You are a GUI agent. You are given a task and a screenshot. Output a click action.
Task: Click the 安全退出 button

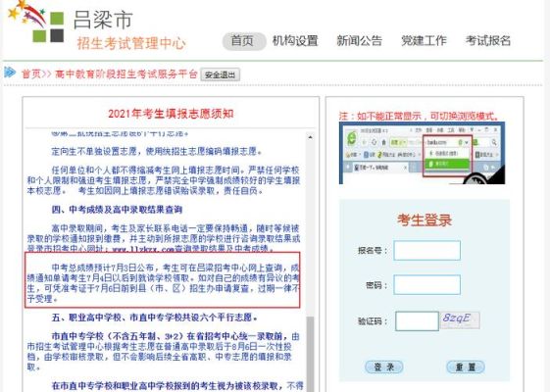(220, 74)
